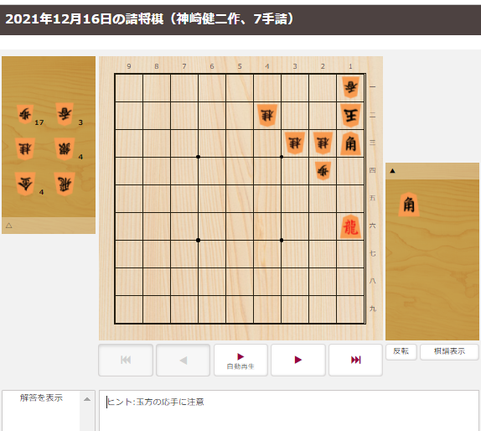The height and width of the screenshot is (431, 481).
Task: Click the rook in opponent's hand panel
Action: tap(64, 184)
